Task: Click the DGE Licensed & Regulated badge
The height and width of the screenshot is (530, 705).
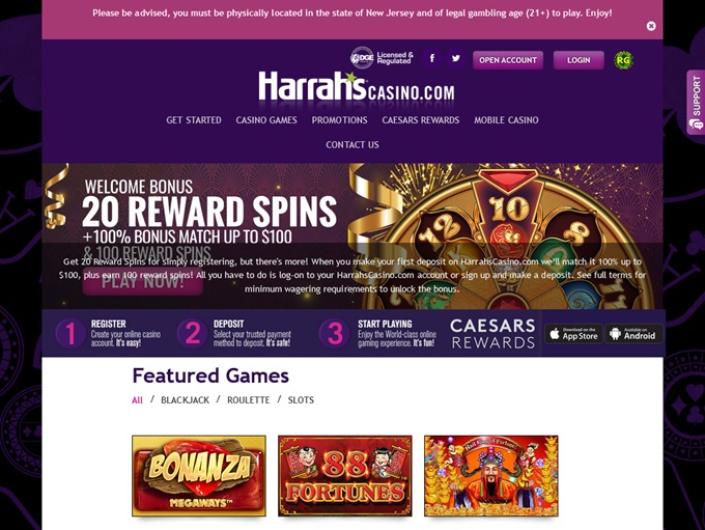Action: pyautogui.click(x=382, y=58)
